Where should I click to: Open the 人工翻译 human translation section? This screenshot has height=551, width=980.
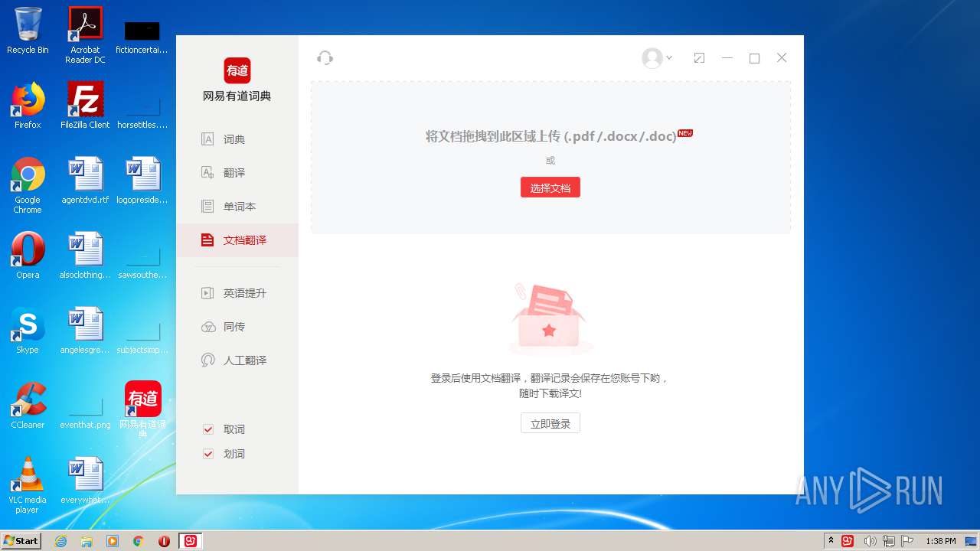[x=237, y=360]
